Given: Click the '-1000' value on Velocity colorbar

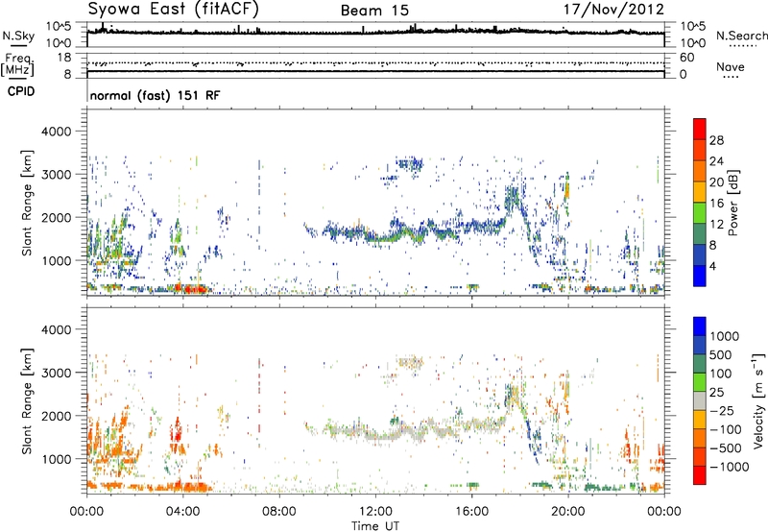Looking at the screenshot, I should click(729, 467).
